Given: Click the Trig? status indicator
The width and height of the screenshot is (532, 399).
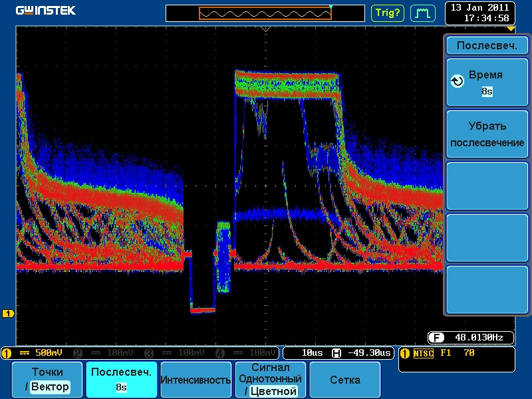Looking at the screenshot, I should pyautogui.click(x=388, y=13).
